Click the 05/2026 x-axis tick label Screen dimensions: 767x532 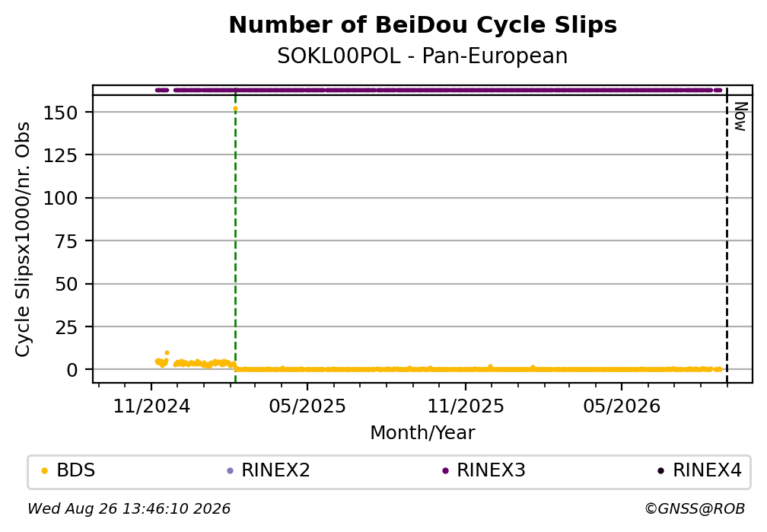(622, 406)
